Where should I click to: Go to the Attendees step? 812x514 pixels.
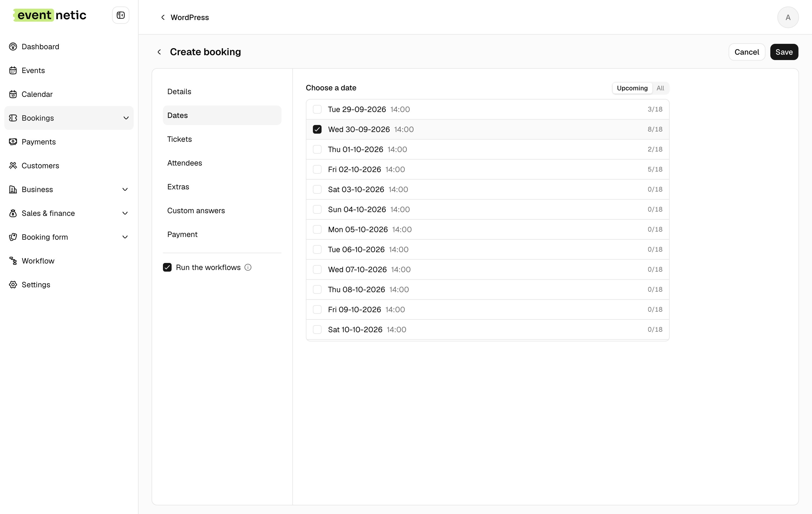222,163
